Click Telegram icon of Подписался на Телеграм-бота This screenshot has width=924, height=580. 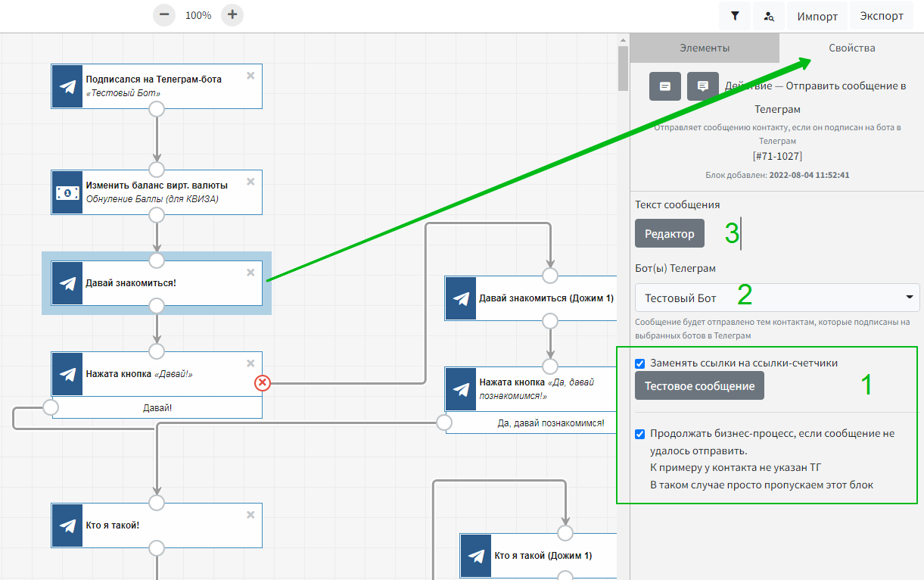(x=67, y=86)
